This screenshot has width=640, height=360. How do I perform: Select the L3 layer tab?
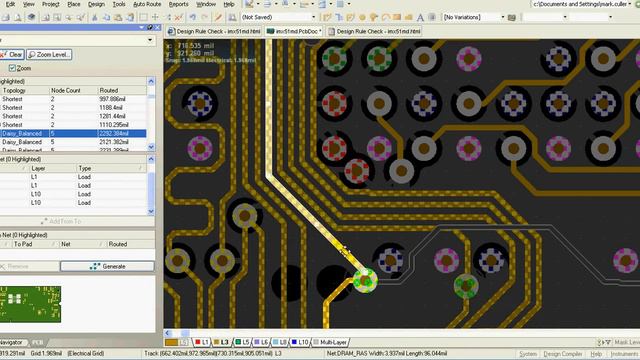222,342
